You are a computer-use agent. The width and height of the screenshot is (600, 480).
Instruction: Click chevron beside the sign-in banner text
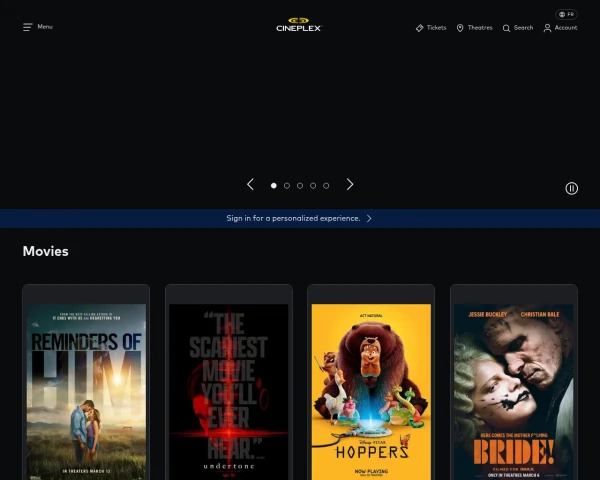[x=369, y=218]
